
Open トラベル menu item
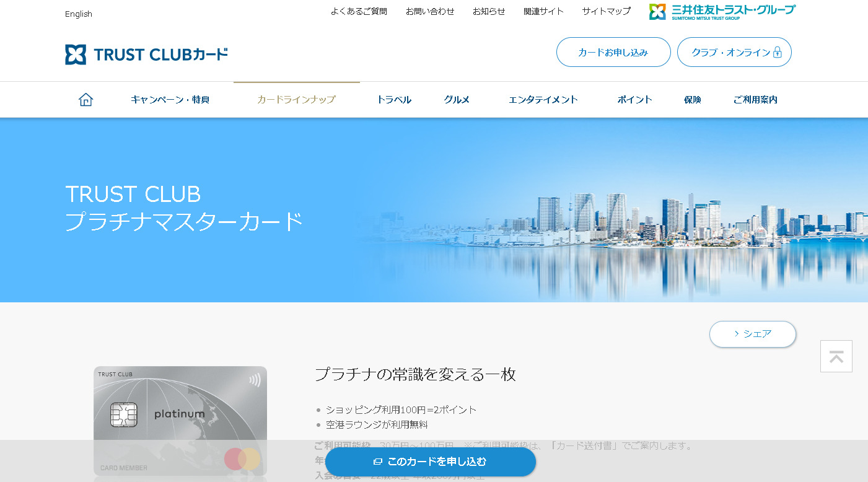click(394, 100)
